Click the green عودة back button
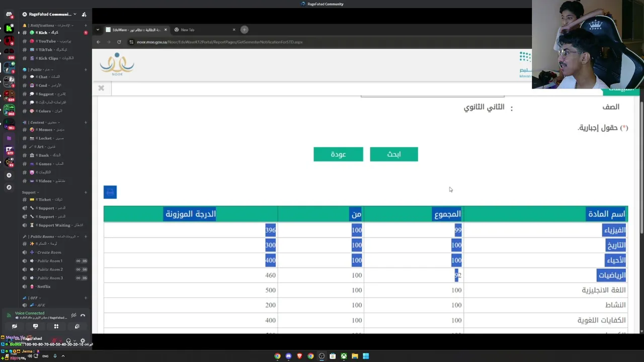644x362 pixels. click(338, 154)
